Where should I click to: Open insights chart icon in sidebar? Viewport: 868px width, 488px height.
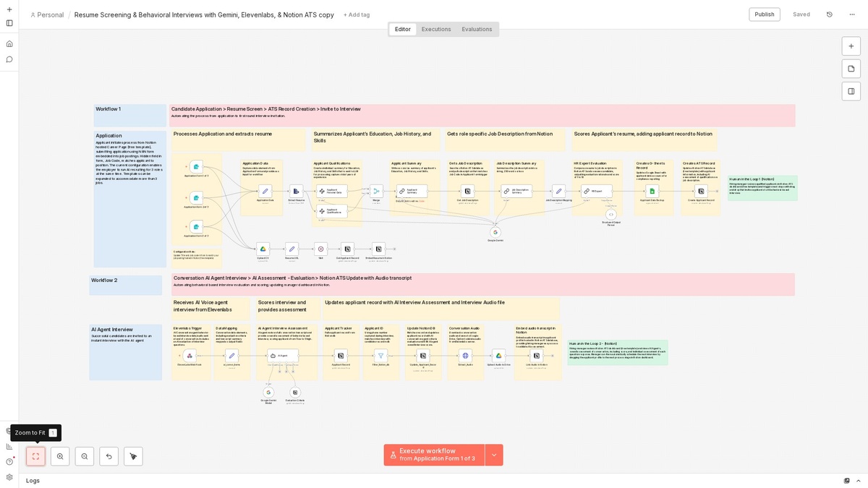[9, 446]
